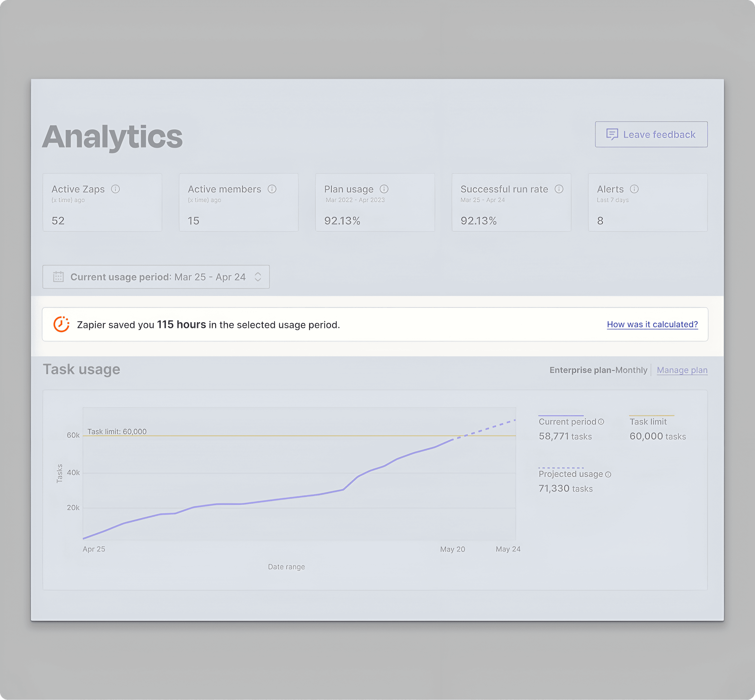Open the How was it calculated link
The width and height of the screenshot is (755, 700).
(x=652, y=324)
